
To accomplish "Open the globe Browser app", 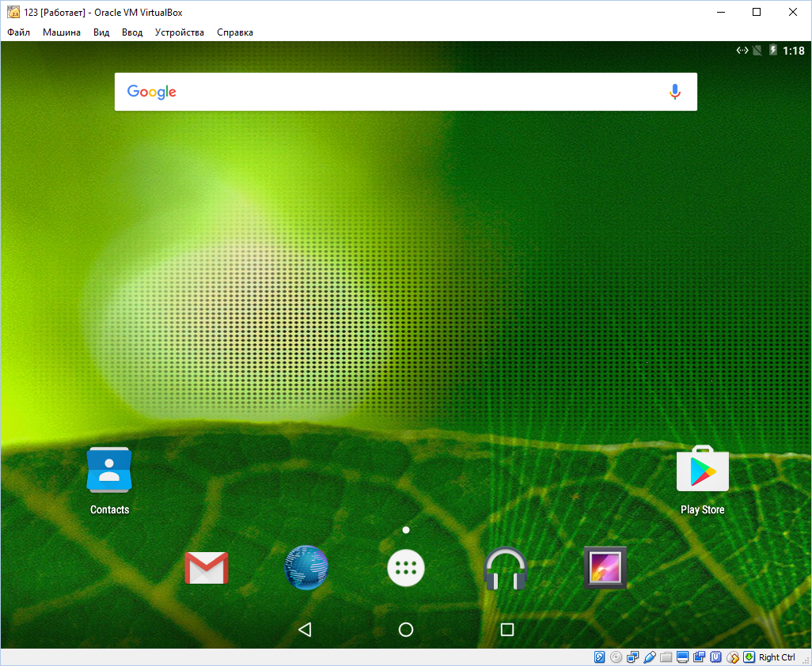I will point(306,568).
